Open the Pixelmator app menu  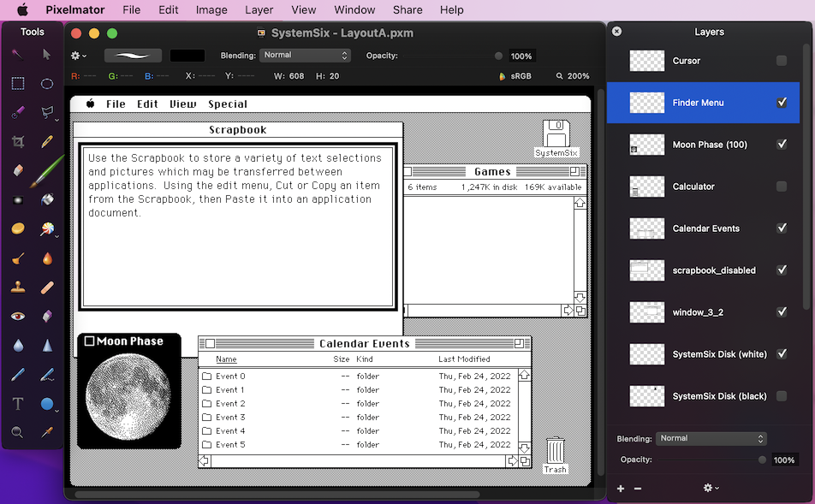pos(74,10)
